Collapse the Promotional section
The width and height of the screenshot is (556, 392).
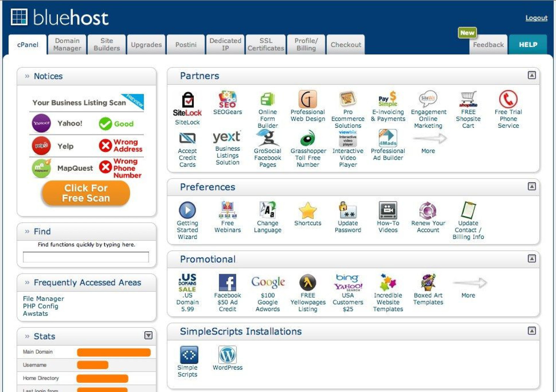click(x=532, y=259)
